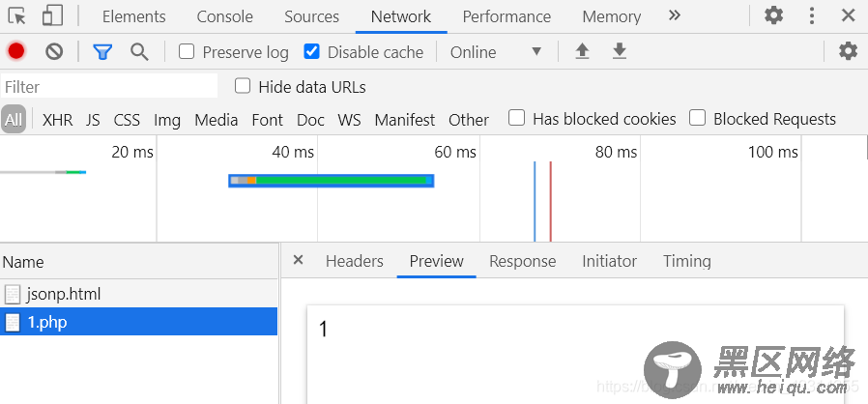Viewport: 868px width, 404px height.
Task: Activate the inspect element picker icon
Action: click(x=17, y=16)
